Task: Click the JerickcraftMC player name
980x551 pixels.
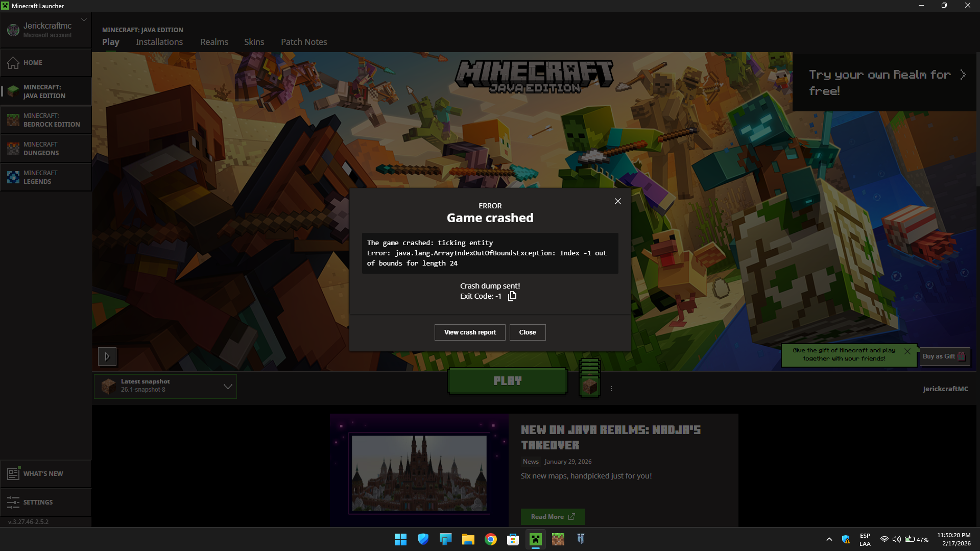Action: (945, 389)
